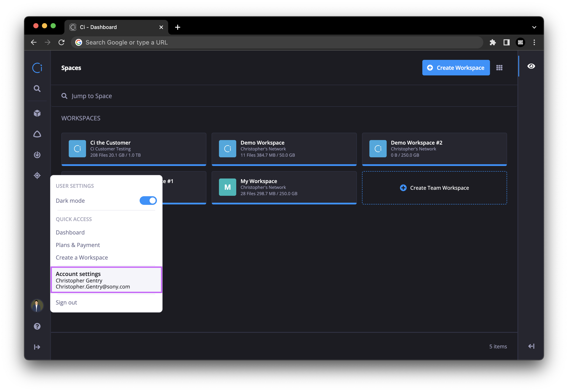568x392 pixels.
Task: Select Create a Workspace menu item
Action: click(82, 257)
